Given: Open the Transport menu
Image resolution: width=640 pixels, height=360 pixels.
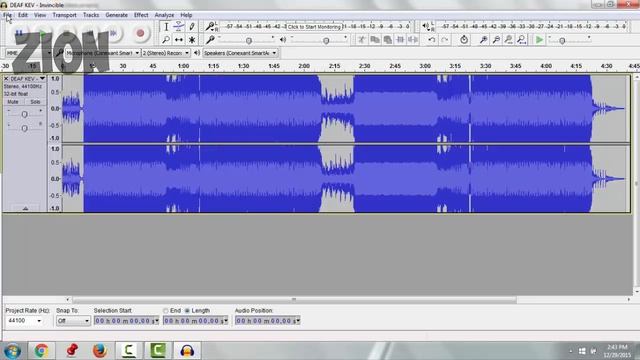Looking at the screenshot, I should (x=64, y=15).
